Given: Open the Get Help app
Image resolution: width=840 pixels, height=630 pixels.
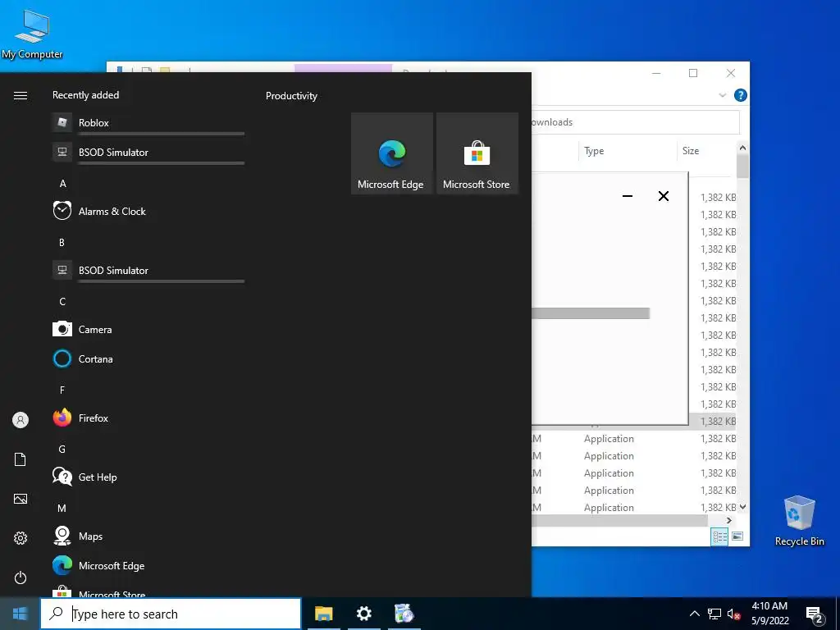Looking at the screenshot, I should coord(148,477).
